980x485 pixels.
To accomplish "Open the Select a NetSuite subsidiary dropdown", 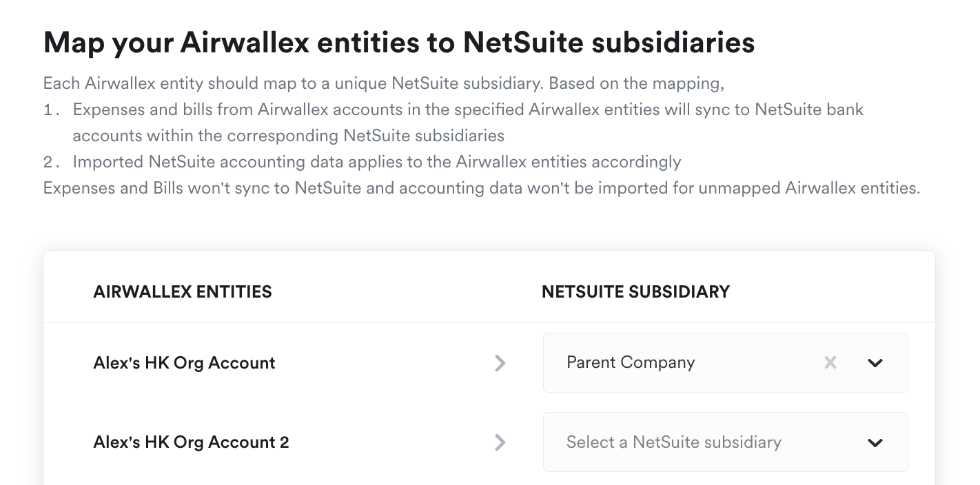I will pos(726,442).
